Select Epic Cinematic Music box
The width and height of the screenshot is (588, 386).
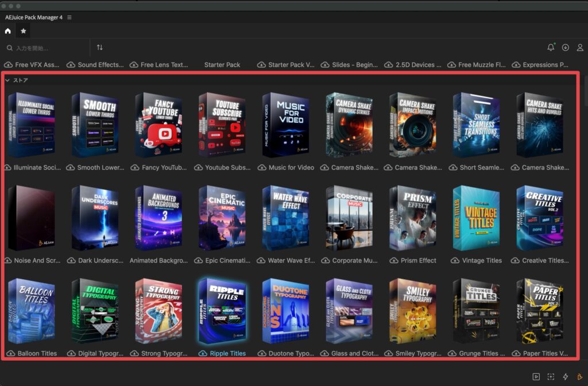point(222,218)
